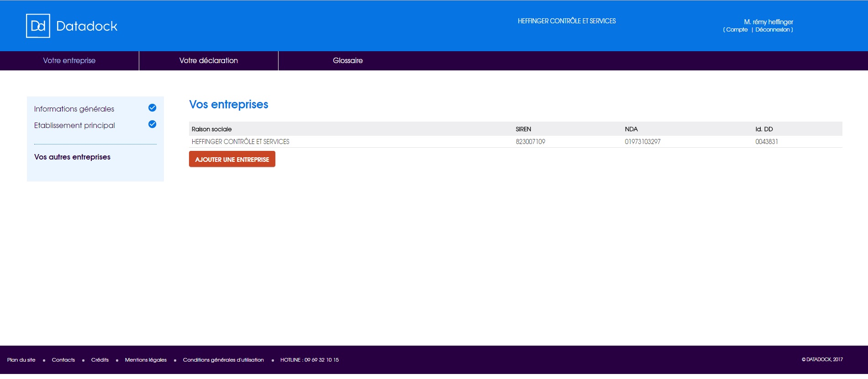Click checkmark icon beside Informations générales

pos(153,108)
